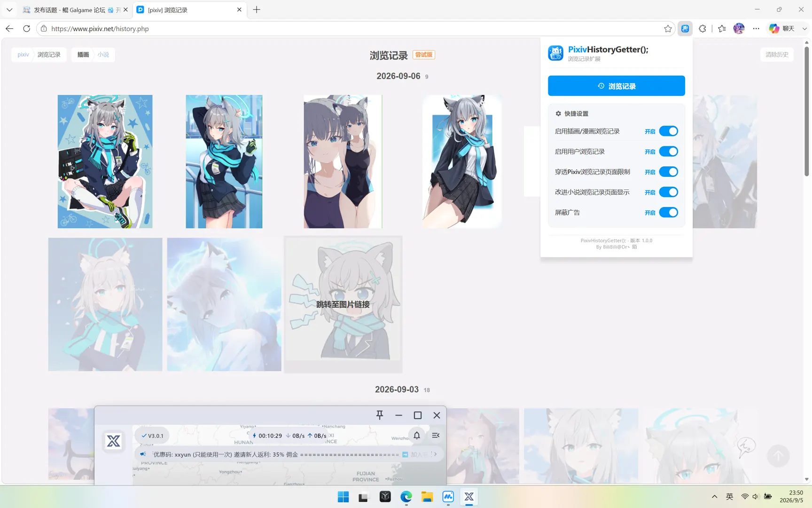Open the pixiv home link
The height and width of the screenshot is (508, 812).
[x=23, y=55]
